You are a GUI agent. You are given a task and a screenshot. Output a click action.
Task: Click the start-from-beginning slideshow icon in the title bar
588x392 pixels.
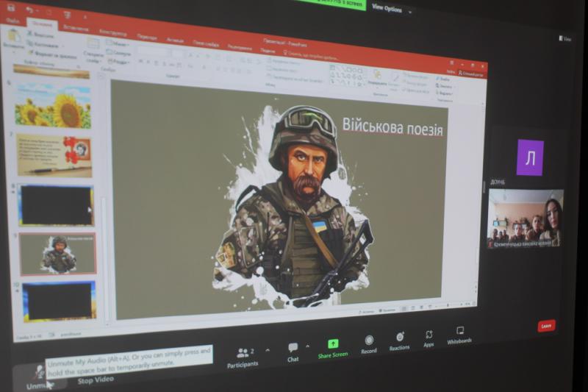(x=68, y=15)
